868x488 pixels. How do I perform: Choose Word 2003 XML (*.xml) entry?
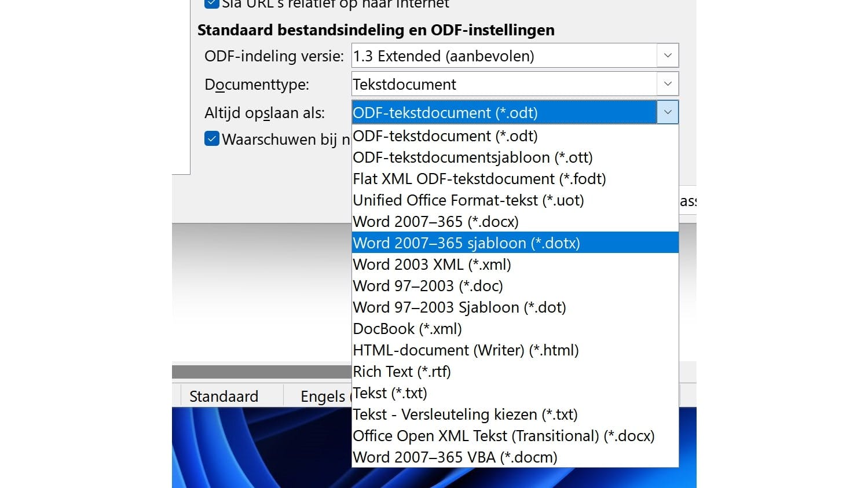(x=432, y=265)
